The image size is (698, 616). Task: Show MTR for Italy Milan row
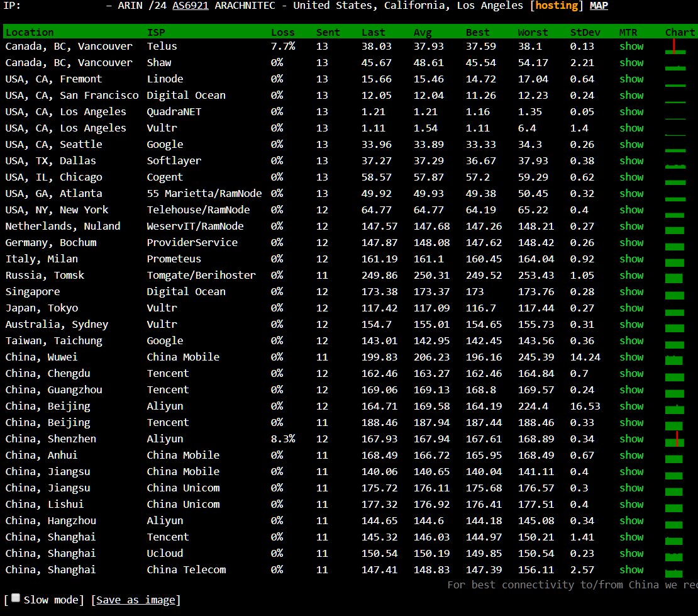[x=631, y=259]
